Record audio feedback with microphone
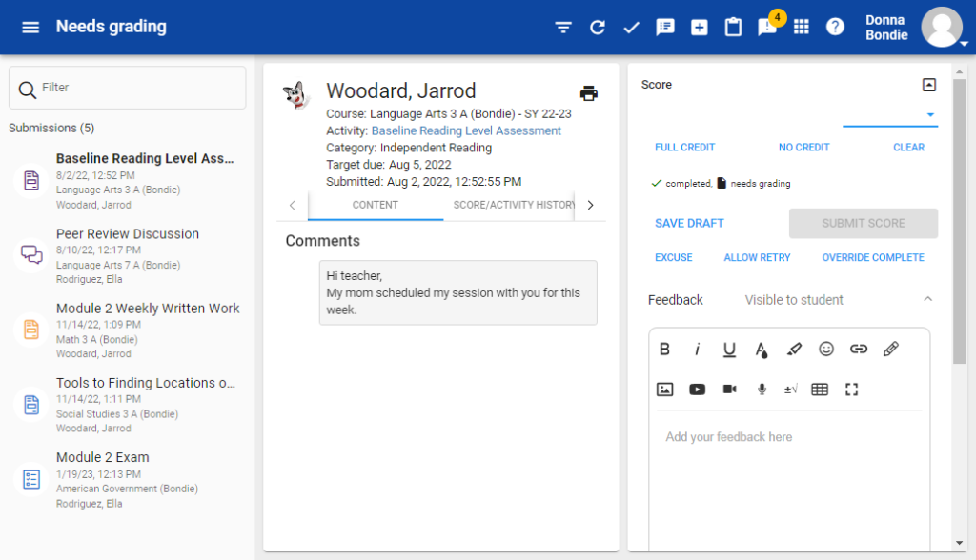 [761, 389]
